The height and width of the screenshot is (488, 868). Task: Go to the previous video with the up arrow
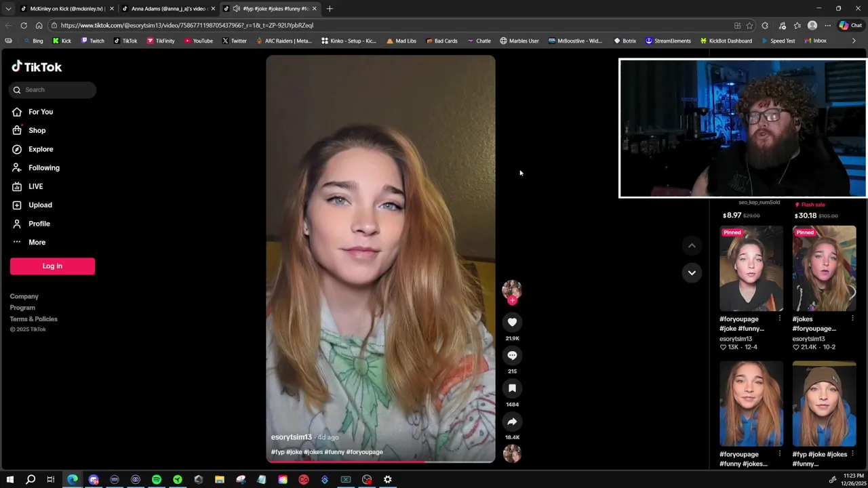(692, 245)
